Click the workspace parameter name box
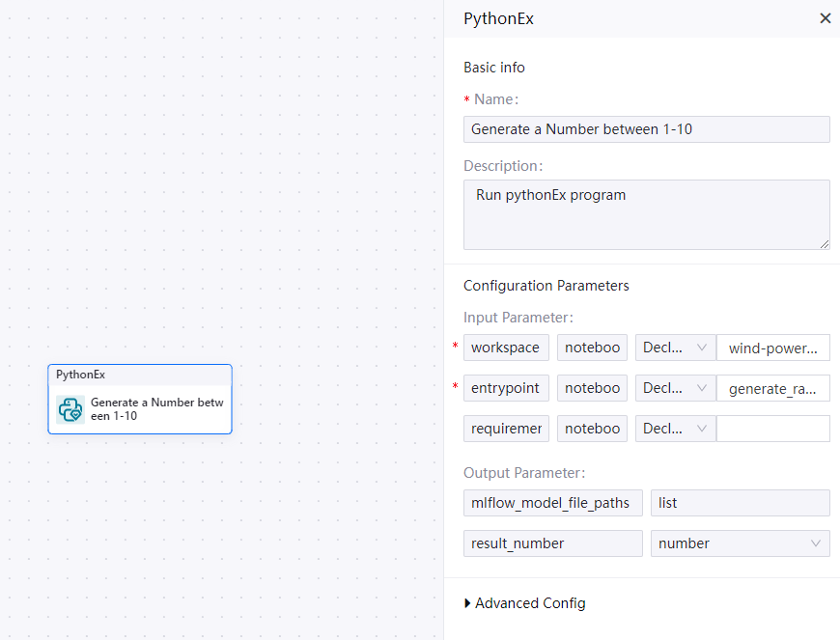 click(x=506, y=348)
